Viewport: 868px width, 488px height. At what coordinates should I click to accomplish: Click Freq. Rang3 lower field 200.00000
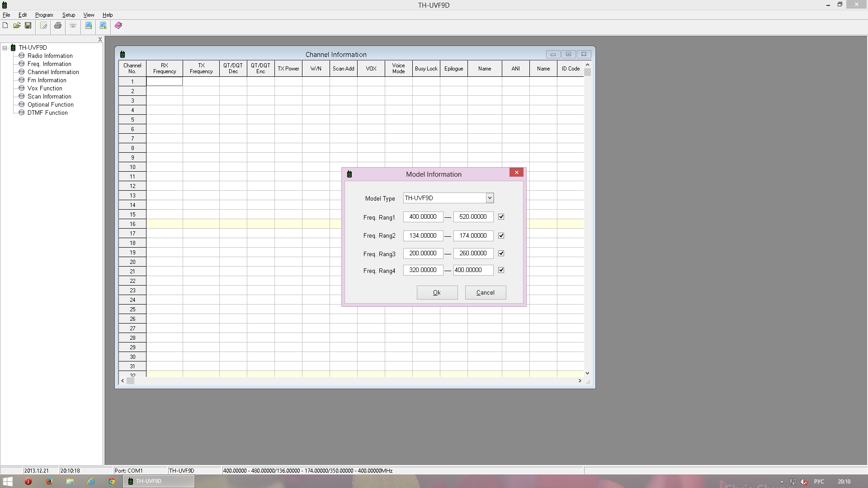[x=423, y=253]
